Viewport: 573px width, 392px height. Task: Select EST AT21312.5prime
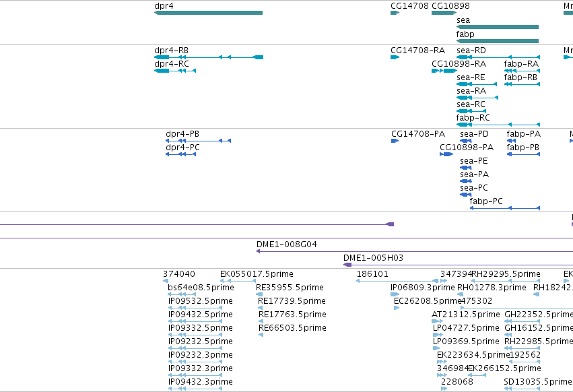coord(438,321)
